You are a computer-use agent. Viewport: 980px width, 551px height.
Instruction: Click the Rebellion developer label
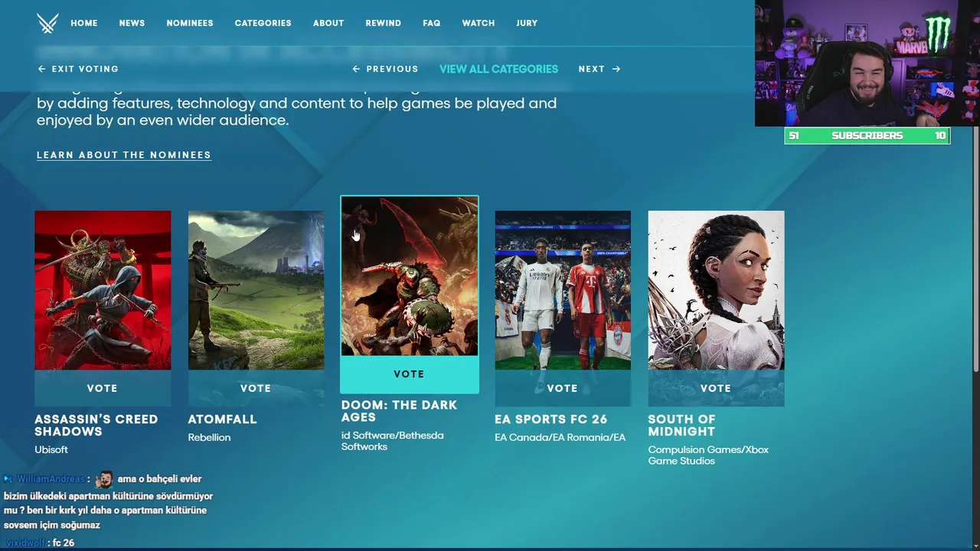pos(209,438)
